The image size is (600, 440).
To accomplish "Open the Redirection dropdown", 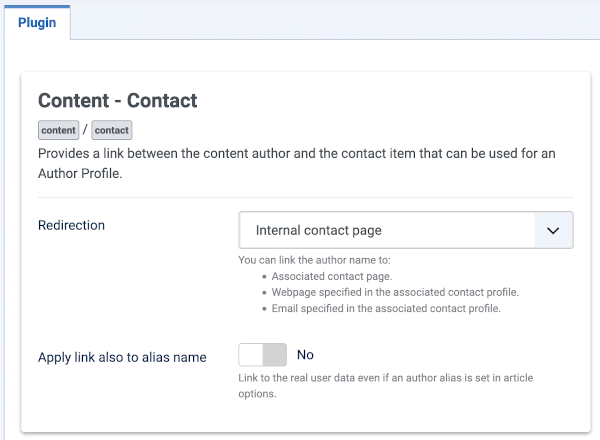I will click(406, 230).
